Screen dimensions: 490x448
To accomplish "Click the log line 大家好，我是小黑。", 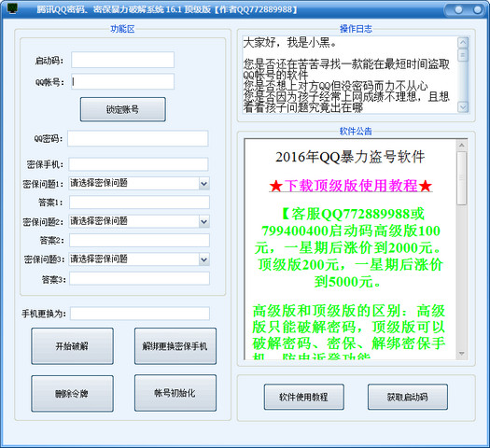I will [x=290, y=43].
